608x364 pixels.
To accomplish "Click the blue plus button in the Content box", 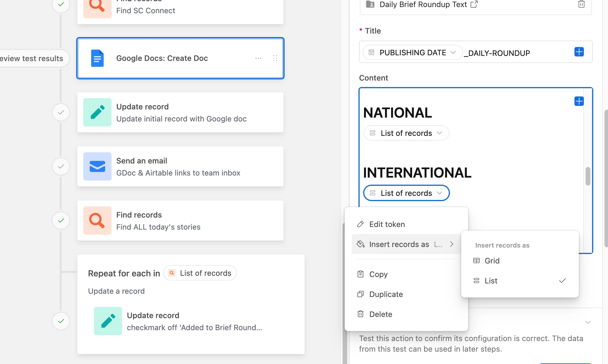I will tap(579, 101).
